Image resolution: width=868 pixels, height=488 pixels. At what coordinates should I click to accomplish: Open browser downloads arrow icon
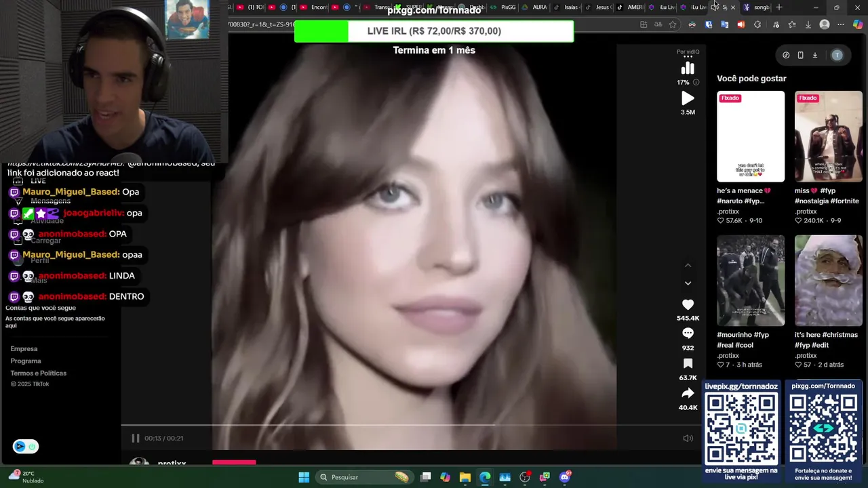click(808, 25)
